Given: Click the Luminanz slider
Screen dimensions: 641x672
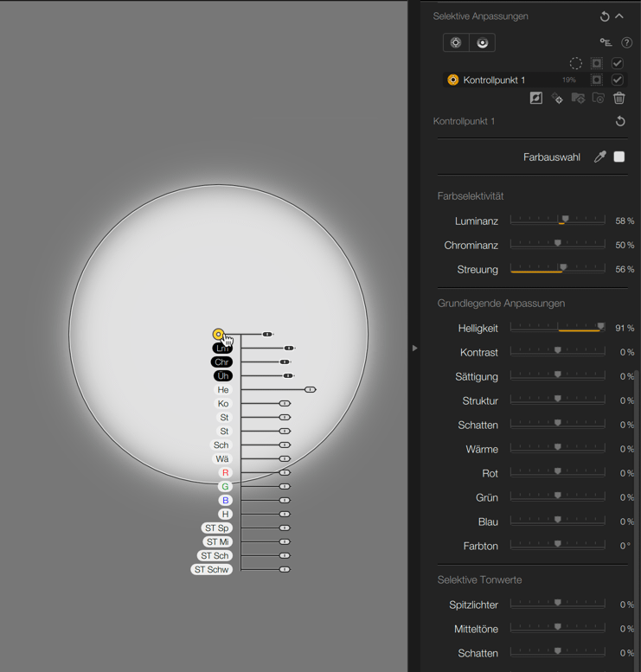Looking at the screenshot, I should point(557,221).
